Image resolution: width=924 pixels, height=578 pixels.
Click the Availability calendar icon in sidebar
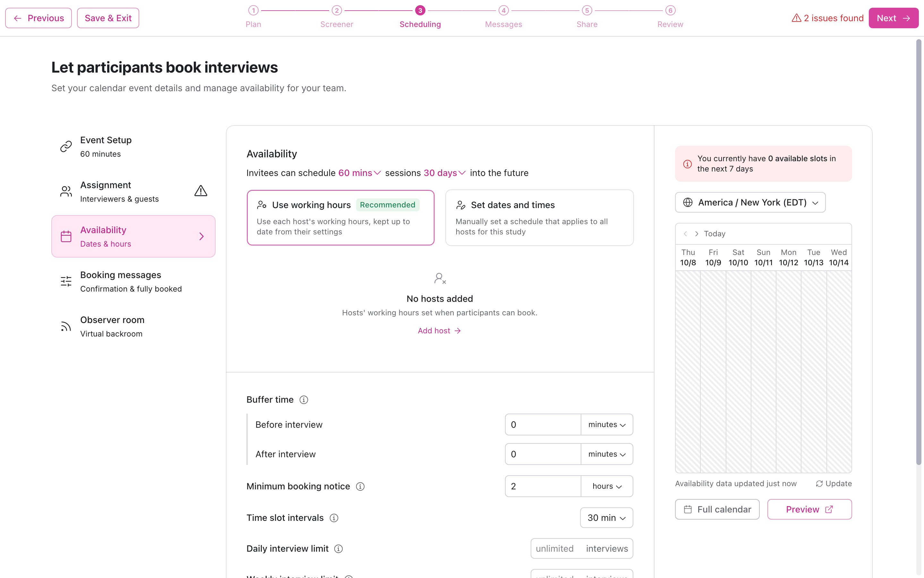point(66,236)
